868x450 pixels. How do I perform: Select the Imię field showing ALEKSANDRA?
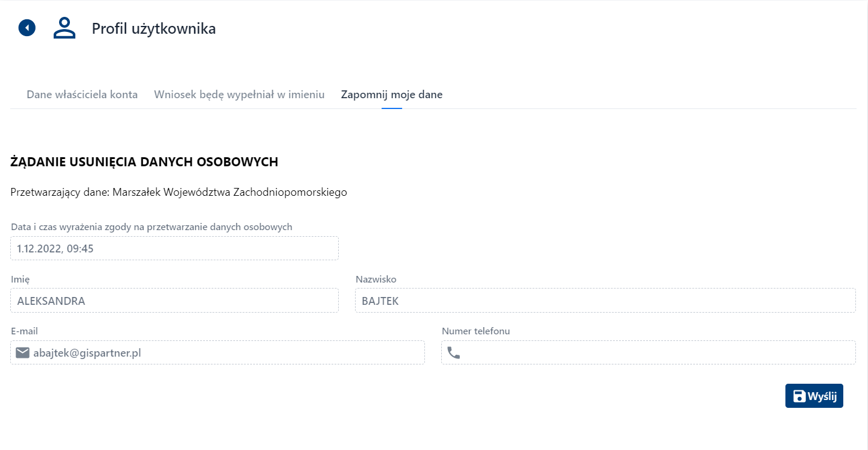tap(174, 300)
